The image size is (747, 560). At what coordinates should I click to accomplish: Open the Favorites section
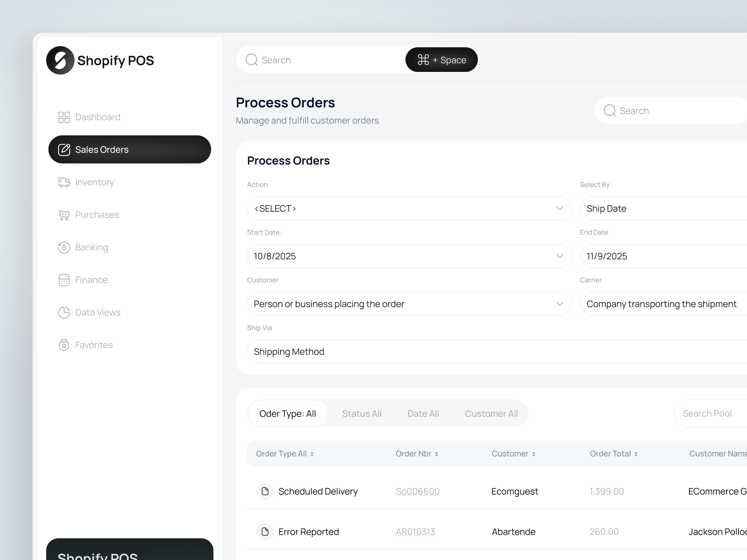(130, 345)
